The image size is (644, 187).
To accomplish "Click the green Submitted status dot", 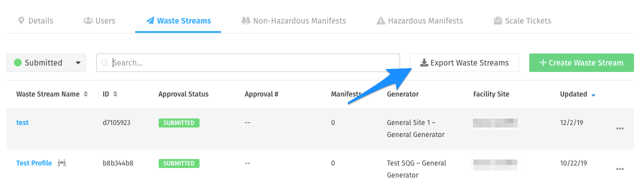I will 18,63.
